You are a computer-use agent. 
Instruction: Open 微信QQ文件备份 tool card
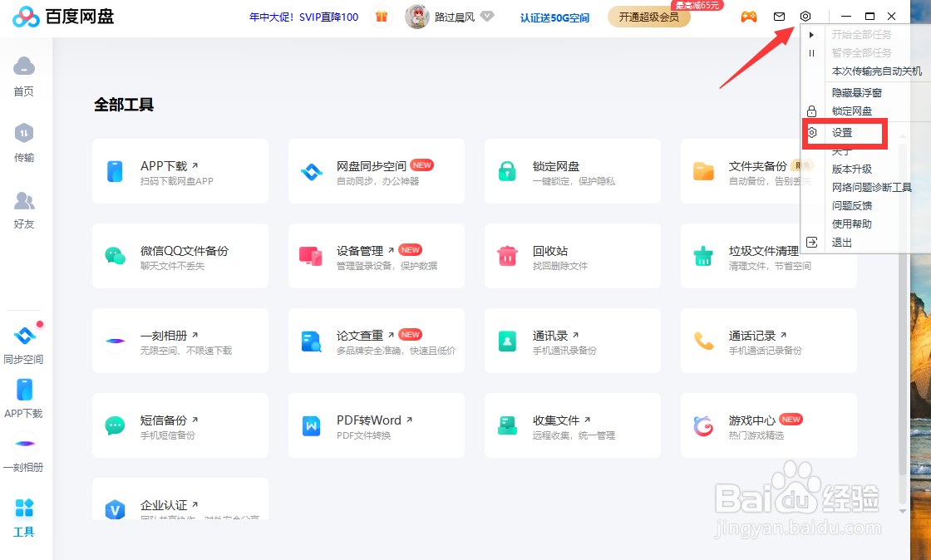tap(180, 256)
